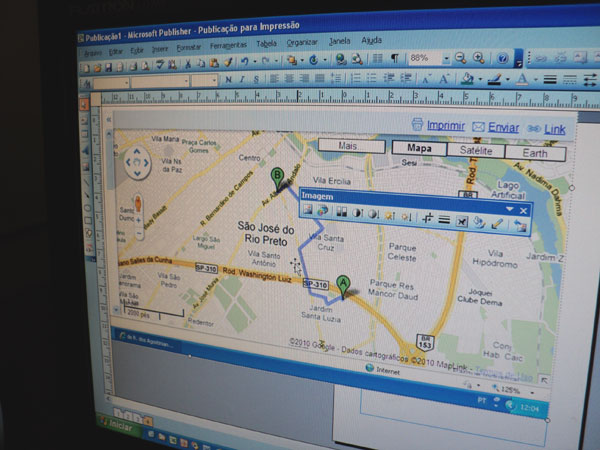The height and width of the screenshot is (450, 600).
Task: Toggle special characters paragraph mark button
Action: (395, 58)
